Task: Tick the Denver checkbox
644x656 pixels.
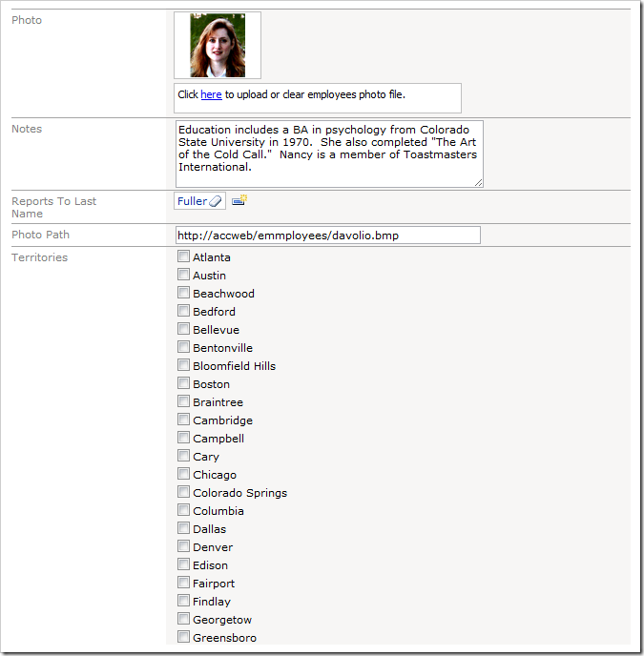Action: coord(183,546)
